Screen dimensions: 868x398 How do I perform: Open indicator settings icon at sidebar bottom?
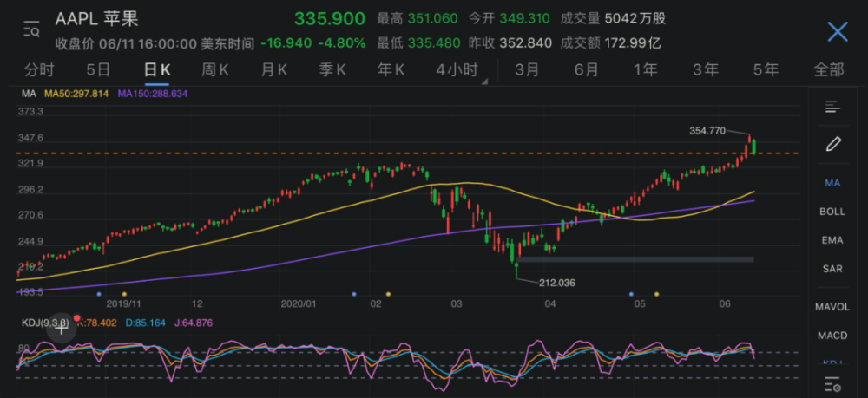[x=833, y=384]
